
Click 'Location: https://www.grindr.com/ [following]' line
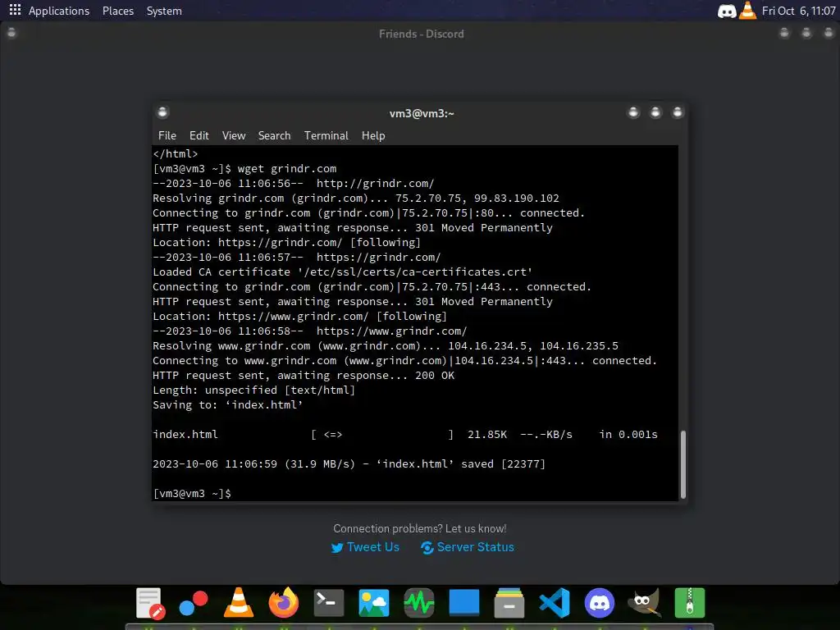(x=299, y=316)
